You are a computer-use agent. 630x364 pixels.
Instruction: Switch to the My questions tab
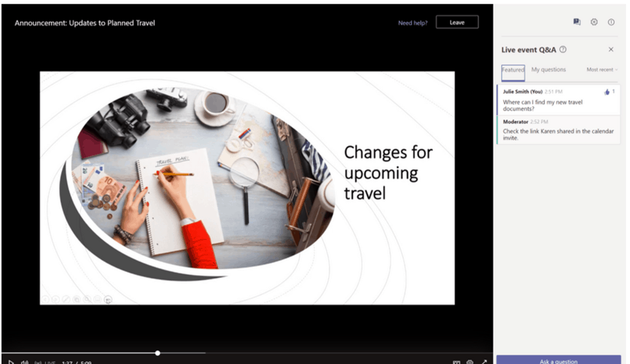548,70
